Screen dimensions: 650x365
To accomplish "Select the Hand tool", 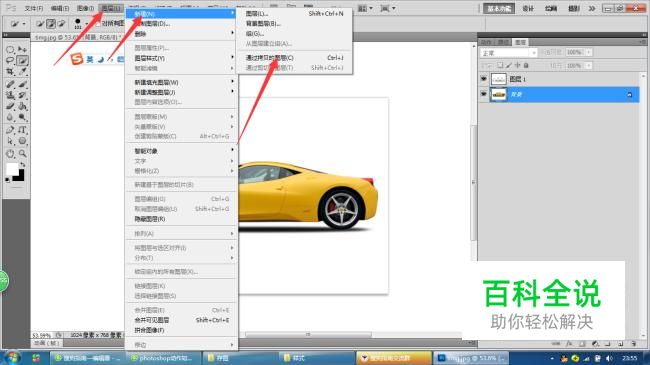I will tap(10, 153).
